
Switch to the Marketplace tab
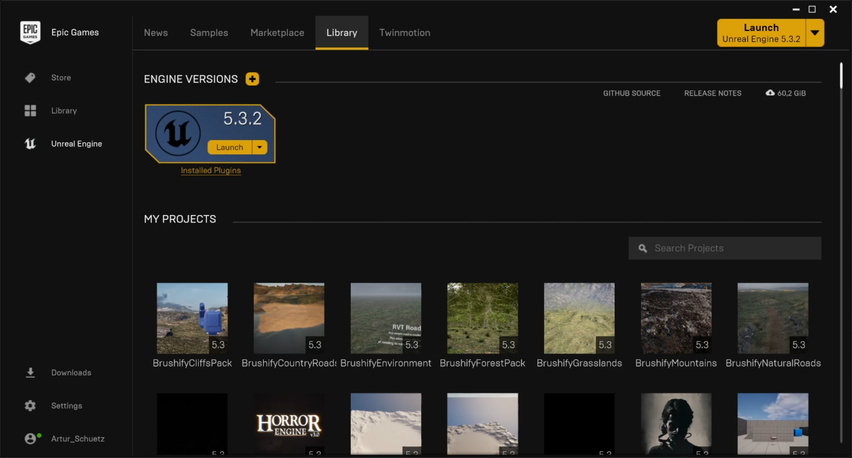[x=277, y=33]
